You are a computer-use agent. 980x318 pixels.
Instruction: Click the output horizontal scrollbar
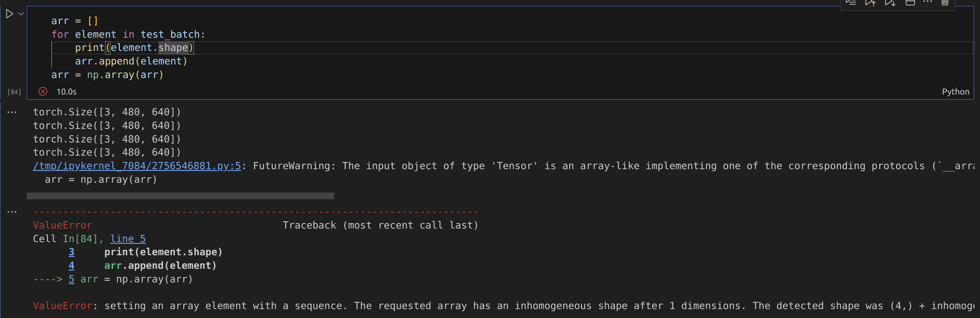point(180,196)
